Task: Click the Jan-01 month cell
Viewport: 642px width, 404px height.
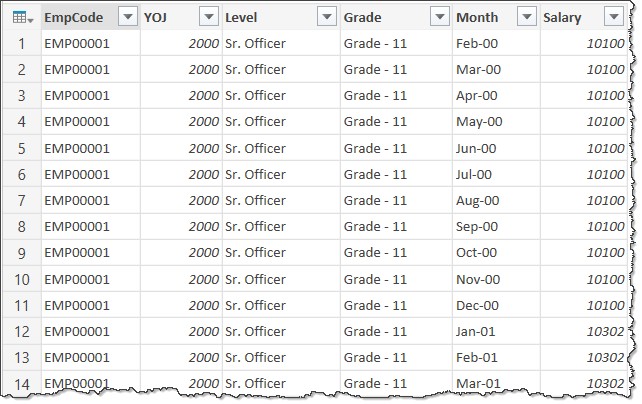Action: [x=474, y=330]
